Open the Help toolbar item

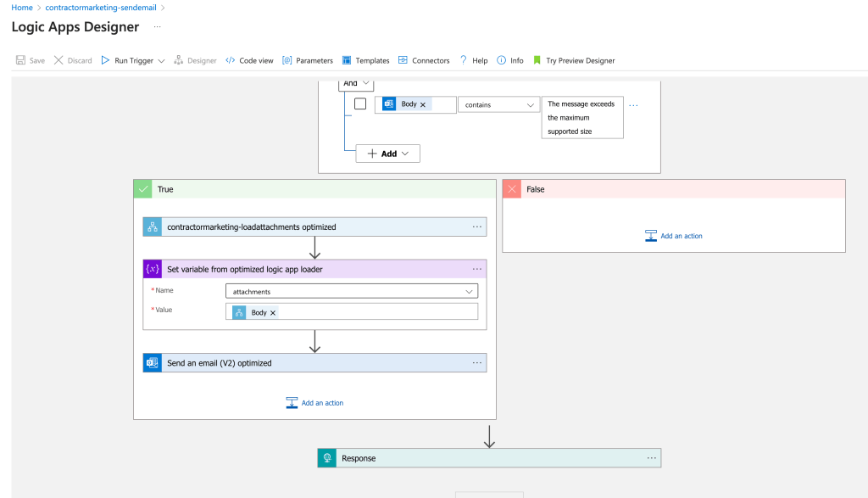474,60
